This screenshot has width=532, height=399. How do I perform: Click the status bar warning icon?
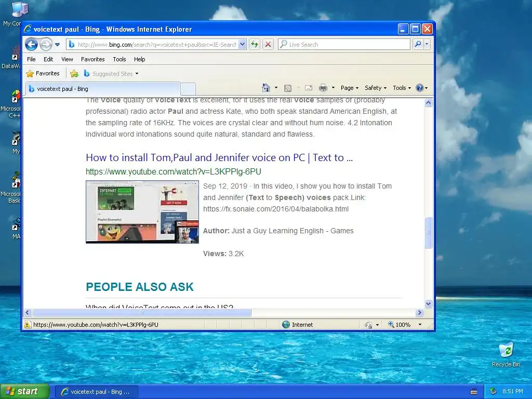(28, 325)
